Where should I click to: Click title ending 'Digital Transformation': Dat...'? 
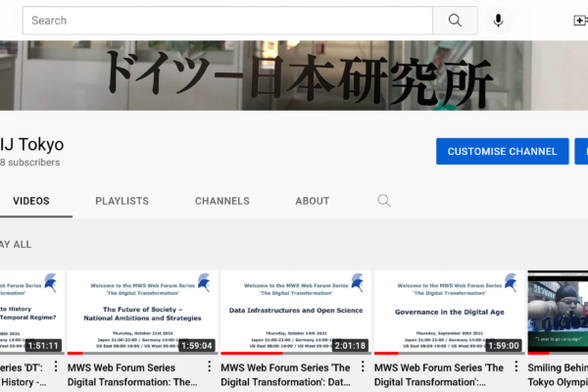pos(285,374)
